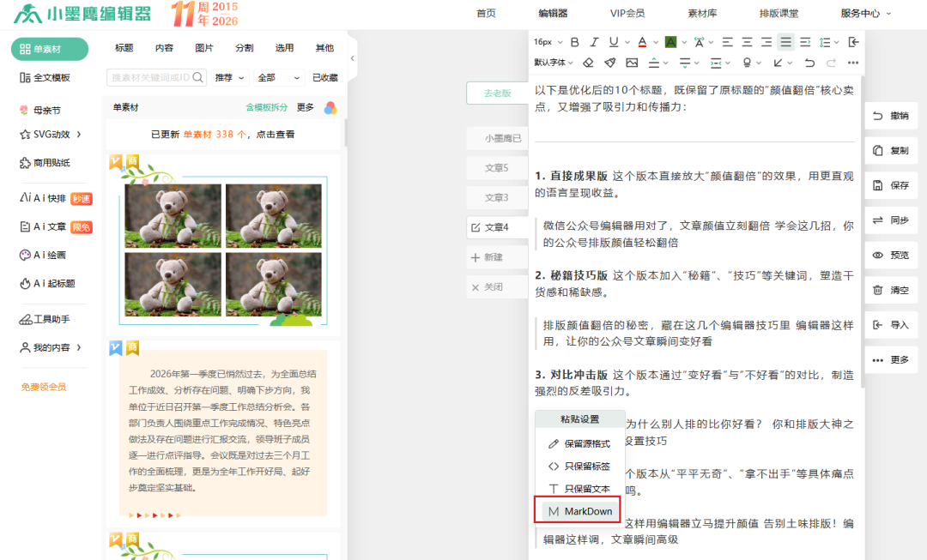Open 排版课堂 in top navigation
This screenshot has height=560, width=927.
tap(779, 13)
